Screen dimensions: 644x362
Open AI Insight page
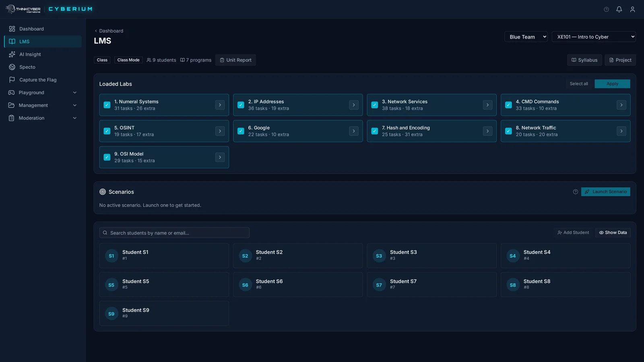tap(43, 54)
